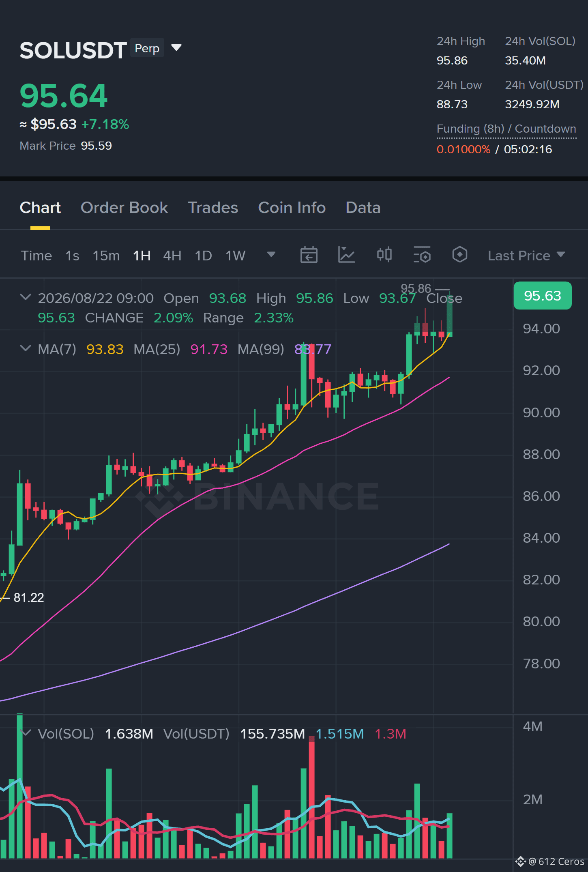Viewport: 588px width, 872px height.
Task: Click the 2026/08/22 09:00 candle timestamp
Action: click(96, 298)
